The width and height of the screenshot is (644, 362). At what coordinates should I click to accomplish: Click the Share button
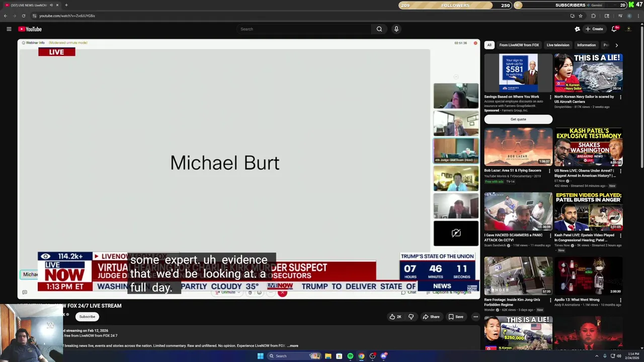point(431,317)
